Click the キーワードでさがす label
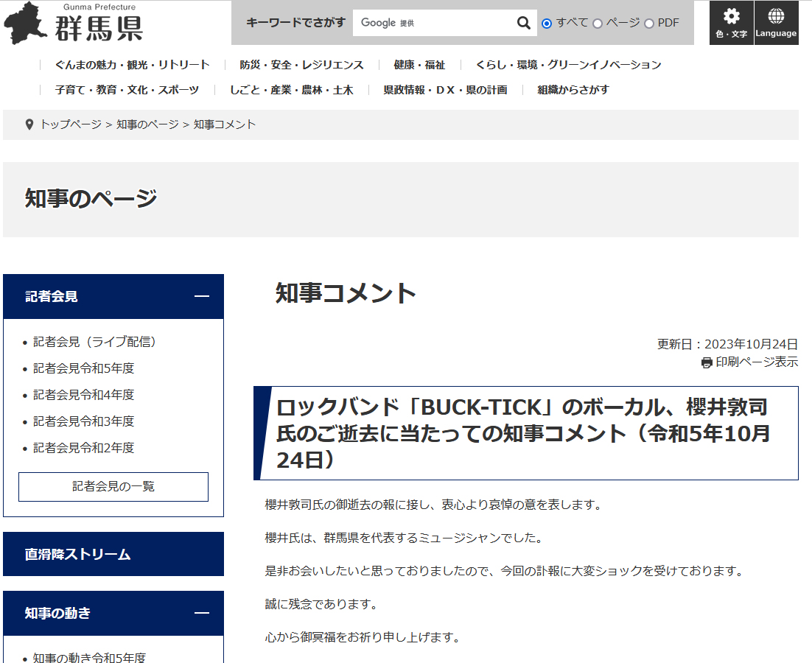812x663 pixels. point(295,23)
